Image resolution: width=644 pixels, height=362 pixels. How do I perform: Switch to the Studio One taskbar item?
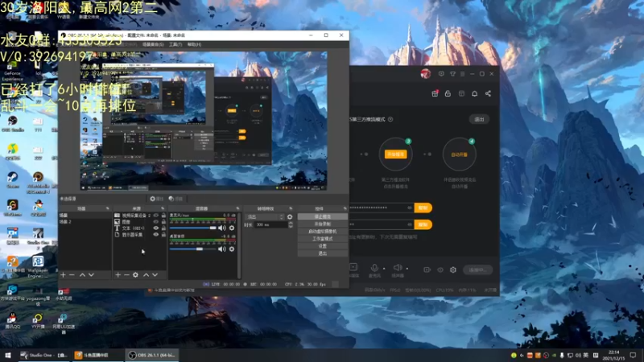point(44,355)
